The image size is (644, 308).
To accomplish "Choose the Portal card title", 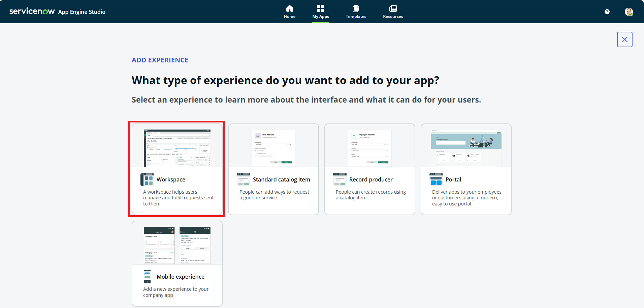I will point(453,179).
